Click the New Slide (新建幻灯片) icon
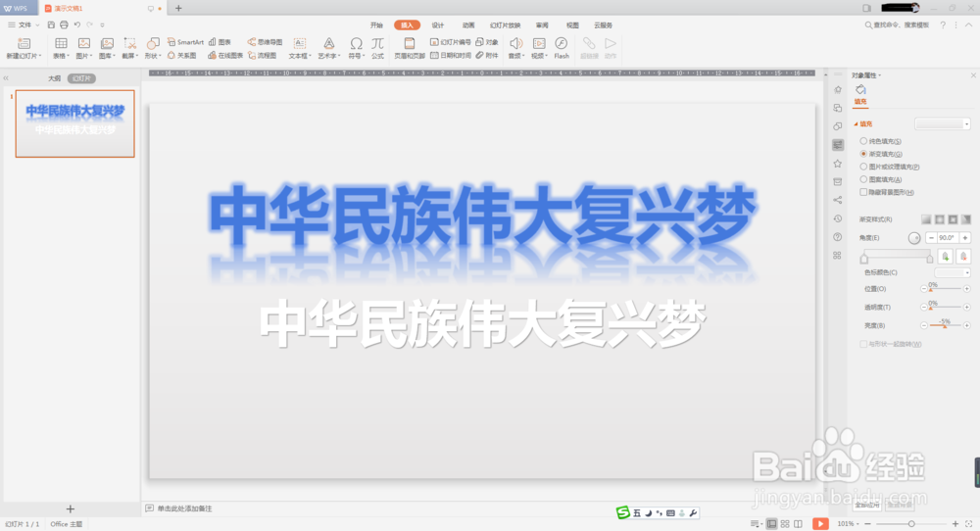 [24, 43]
